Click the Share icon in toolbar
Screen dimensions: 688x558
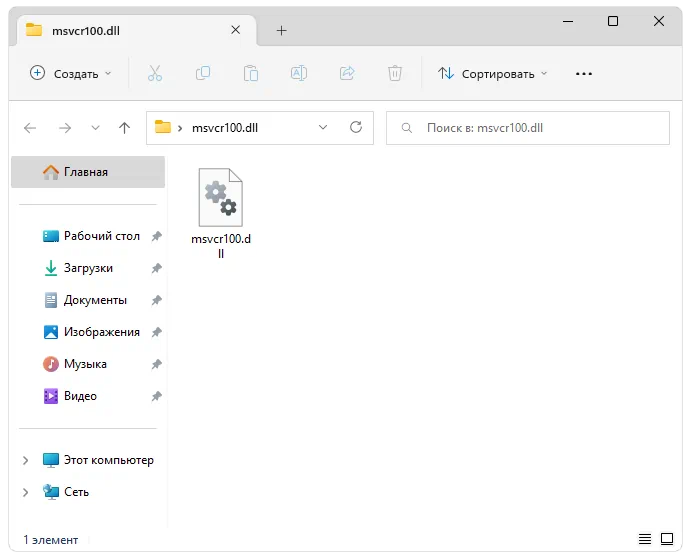pyautogui.click(x=347, y=73)
